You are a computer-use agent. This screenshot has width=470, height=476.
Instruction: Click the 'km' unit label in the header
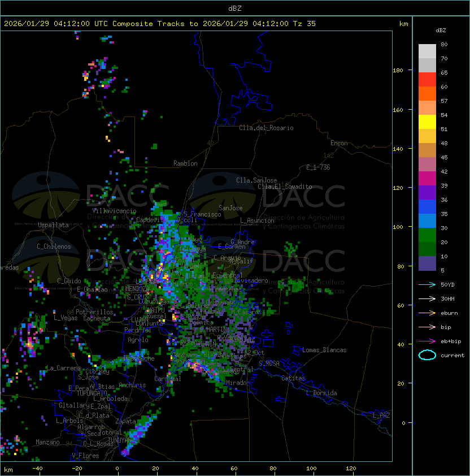[x=403, y=24]
